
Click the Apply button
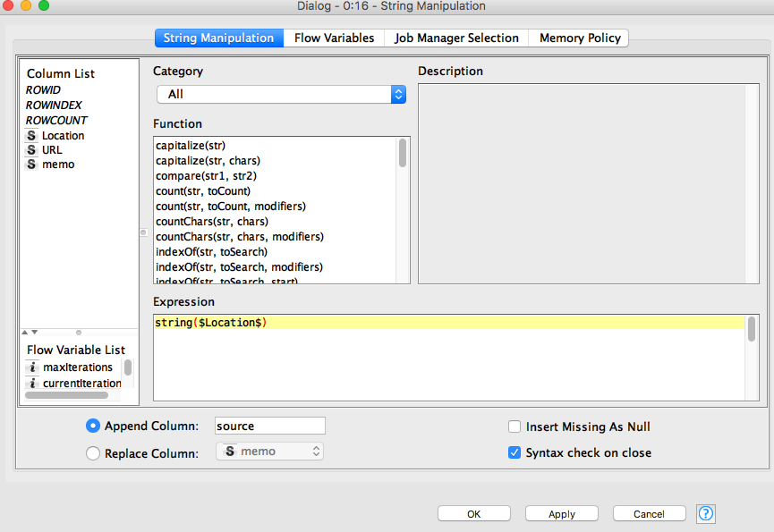(562, 514)
